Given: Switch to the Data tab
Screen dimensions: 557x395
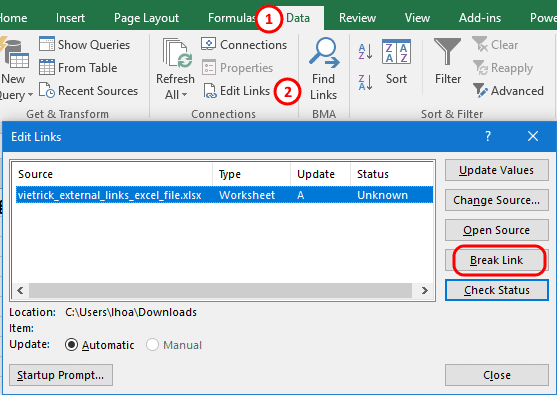Looking at the screenshot, I should [298, 18].
